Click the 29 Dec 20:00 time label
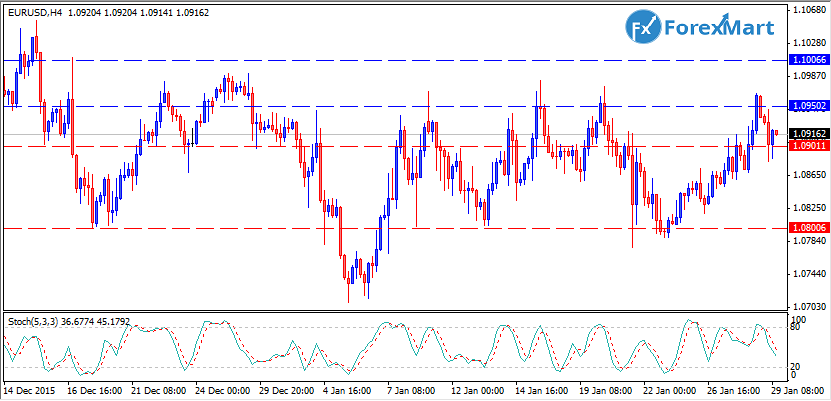 tap(287, 391)
